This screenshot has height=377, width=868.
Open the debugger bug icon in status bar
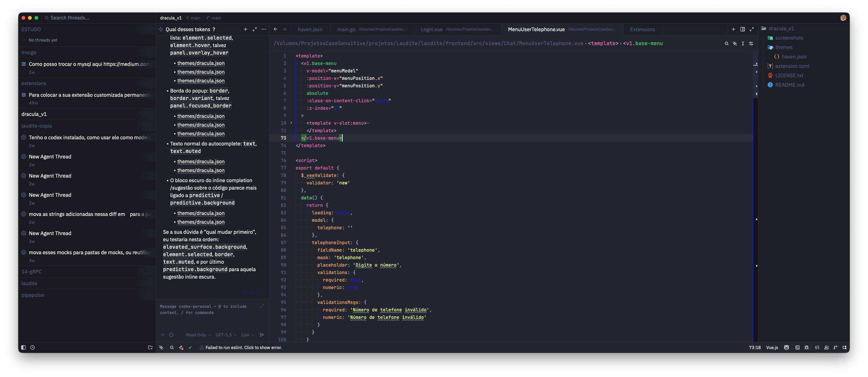(x=807, y=347)
